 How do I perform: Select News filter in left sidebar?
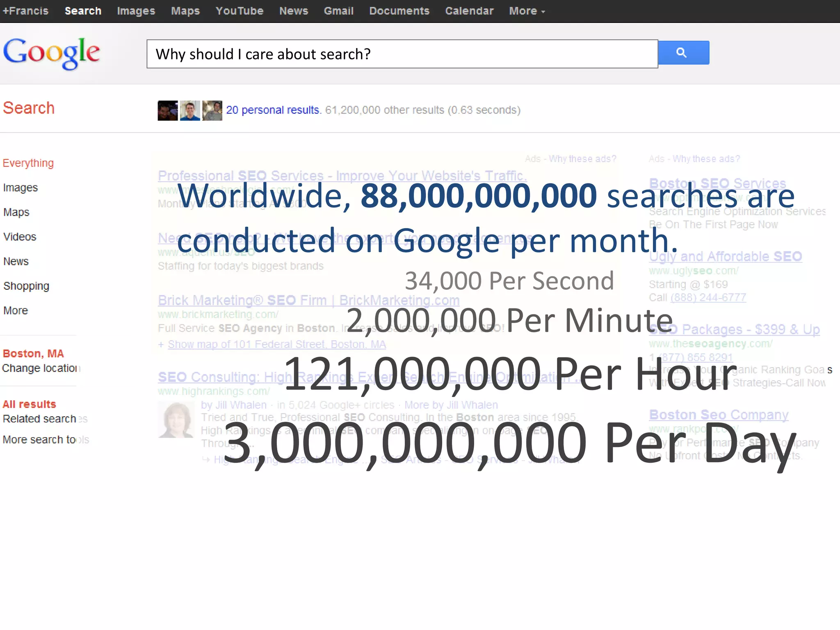coord(16,261)
